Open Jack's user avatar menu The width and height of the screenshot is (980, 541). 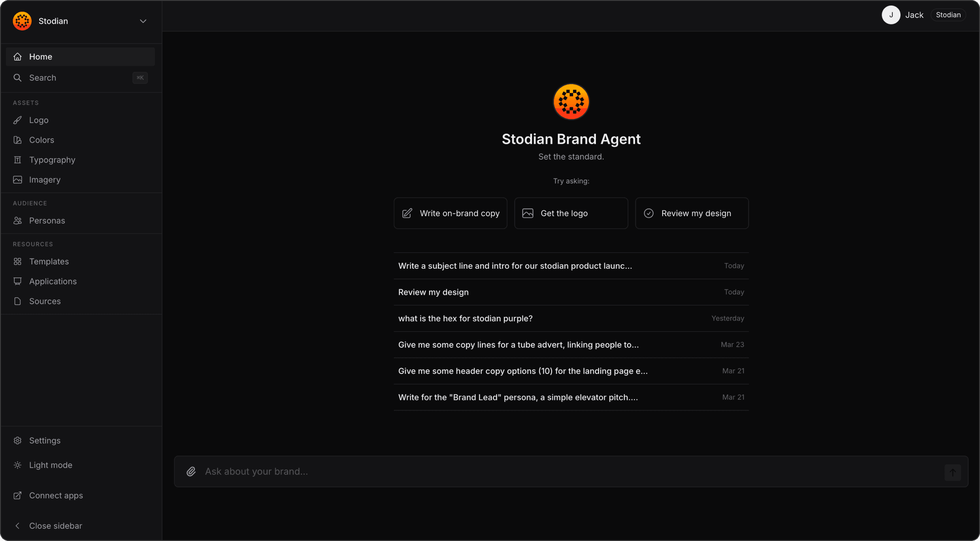[x=891, y=15]
